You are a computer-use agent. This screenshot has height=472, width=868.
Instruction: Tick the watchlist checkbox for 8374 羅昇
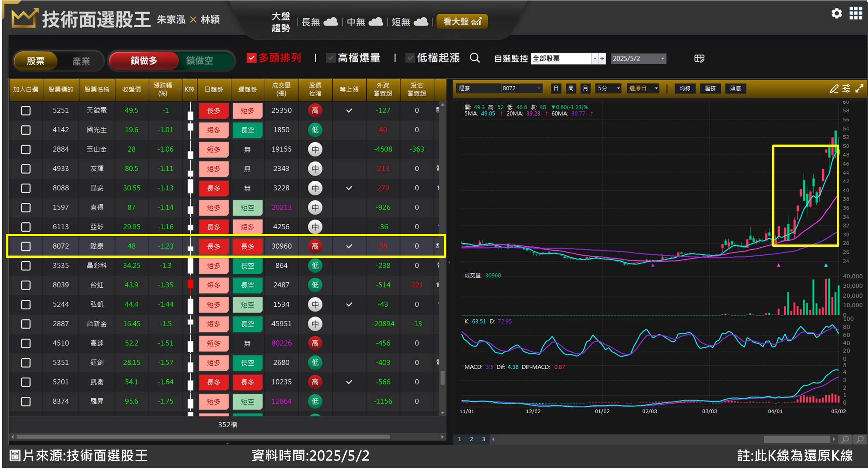point(26,401)
